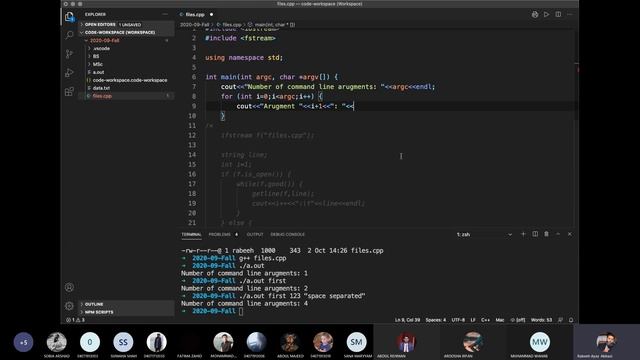
Task: Click the icon left of the run button
Action: tap(535, 14)
